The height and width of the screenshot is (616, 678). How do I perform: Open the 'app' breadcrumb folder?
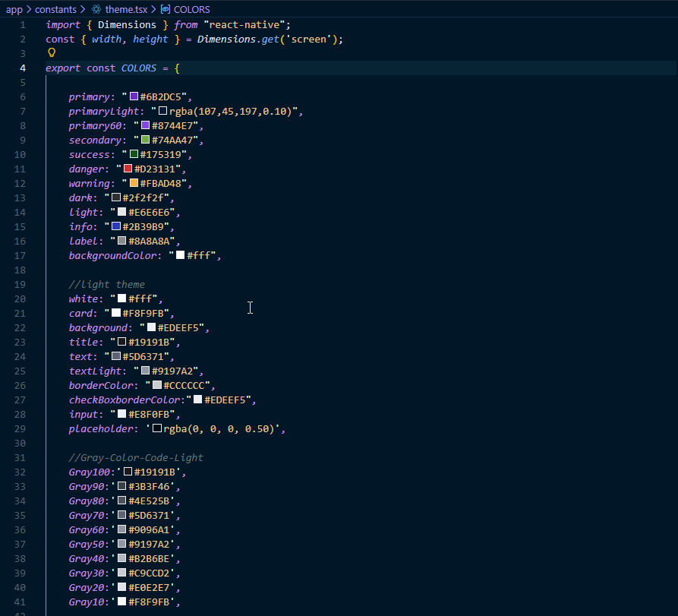click(x=14, y=10)
